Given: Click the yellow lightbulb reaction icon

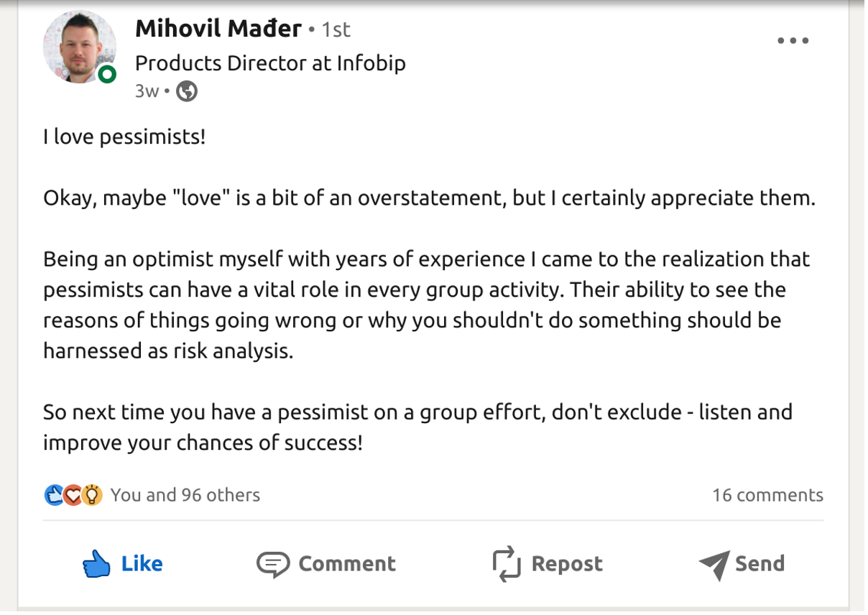Looking at the screenshot, I should pos(91,495).
